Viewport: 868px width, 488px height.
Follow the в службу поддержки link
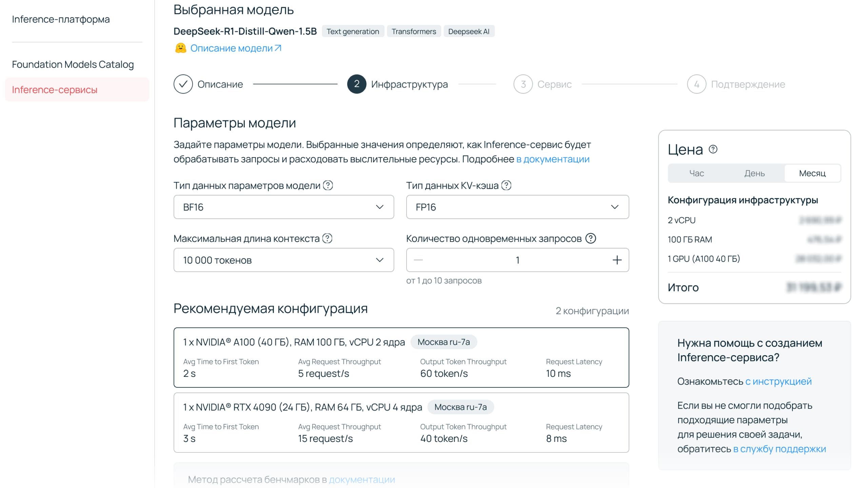[x=780, y=449]
